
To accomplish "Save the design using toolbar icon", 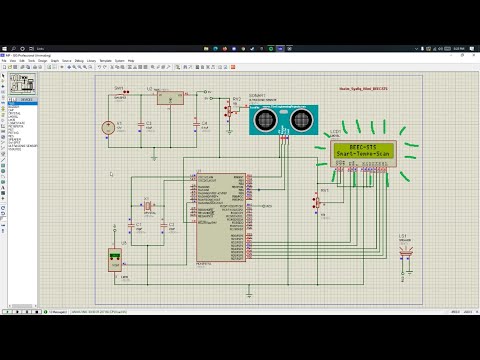I will coord(15,67).
